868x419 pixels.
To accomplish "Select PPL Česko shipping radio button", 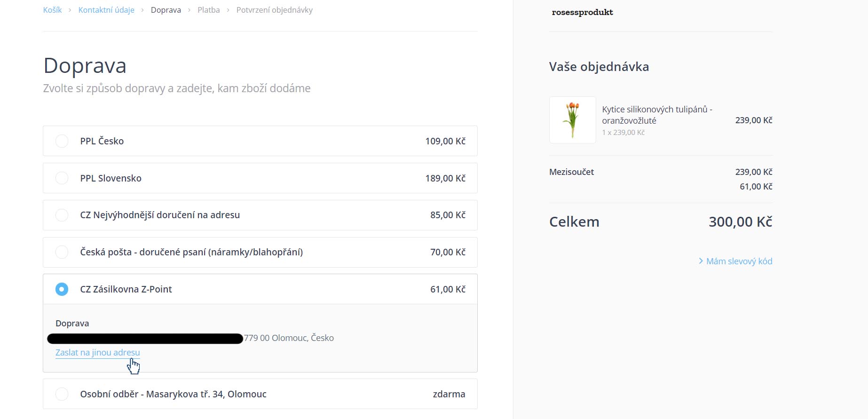I will coord(62,141).
